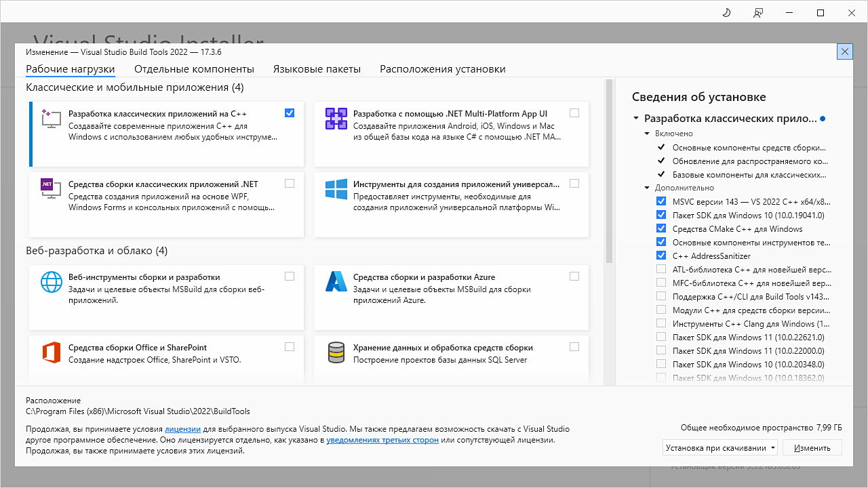Viewport: 868px width, 488px height.
Task: Select the C++ desktop development workload icon
Action: (51, 118)
